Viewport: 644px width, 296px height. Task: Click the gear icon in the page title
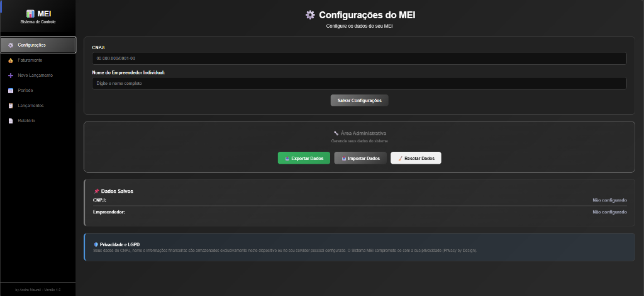310,14
